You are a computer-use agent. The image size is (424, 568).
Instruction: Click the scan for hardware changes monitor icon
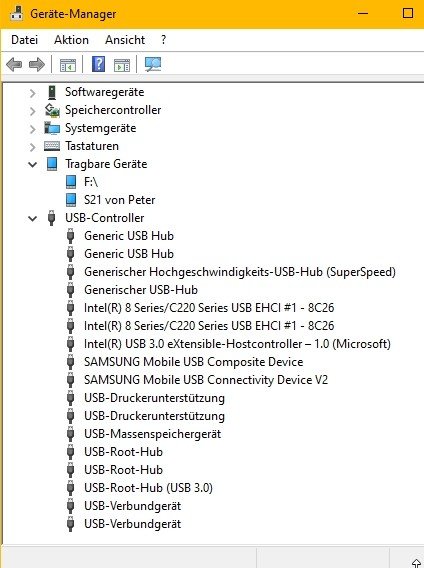point(153,64)
